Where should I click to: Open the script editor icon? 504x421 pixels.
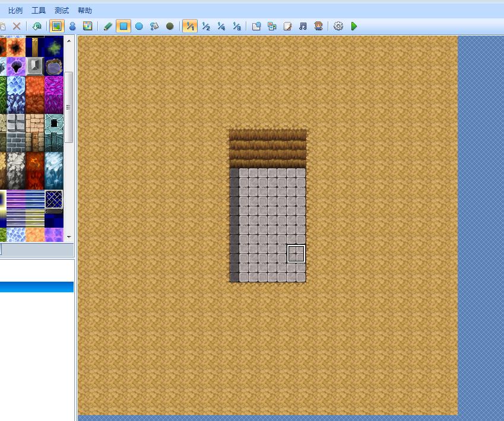[x=287, y=26]
